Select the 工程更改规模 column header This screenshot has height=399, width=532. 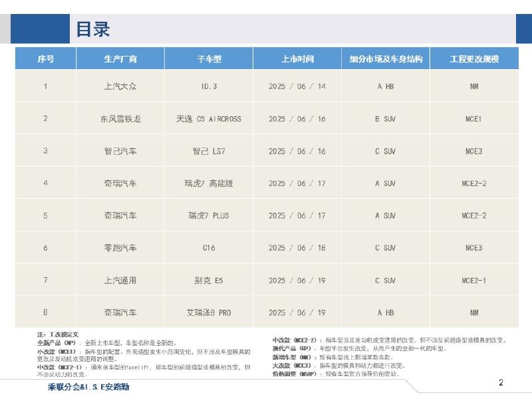[x=474, y=59]
